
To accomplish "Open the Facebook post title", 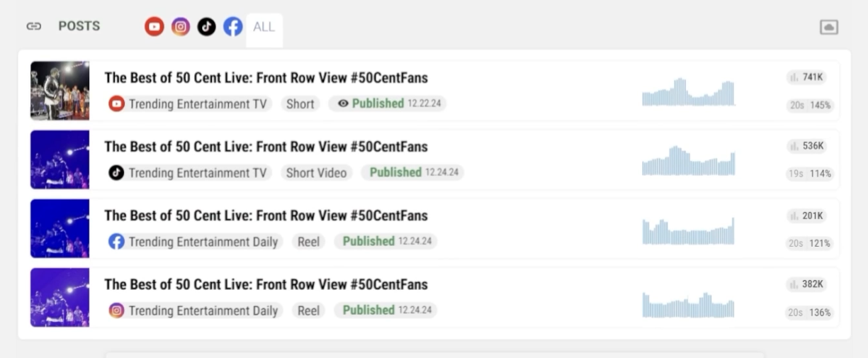I will (266, 216).
